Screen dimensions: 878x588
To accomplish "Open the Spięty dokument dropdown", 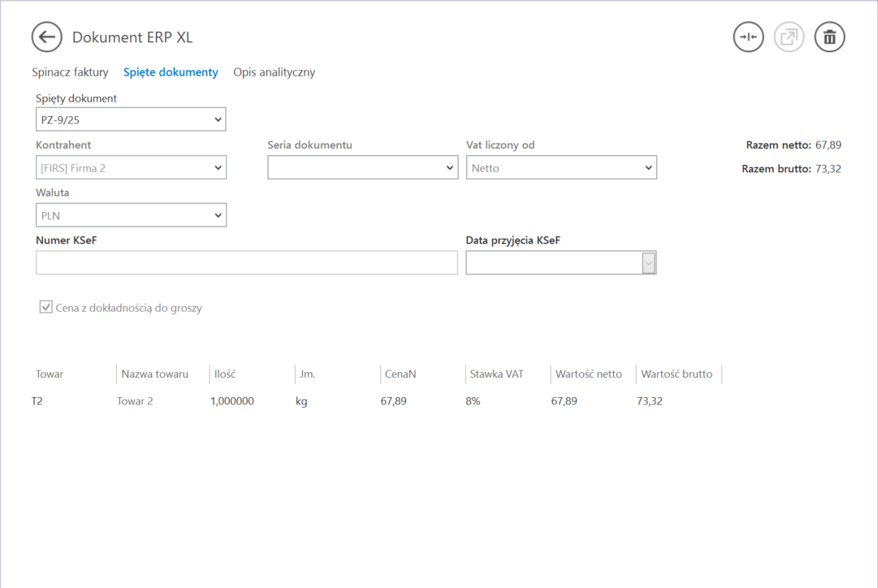I will pyautogui.click(x=131, y=120).
